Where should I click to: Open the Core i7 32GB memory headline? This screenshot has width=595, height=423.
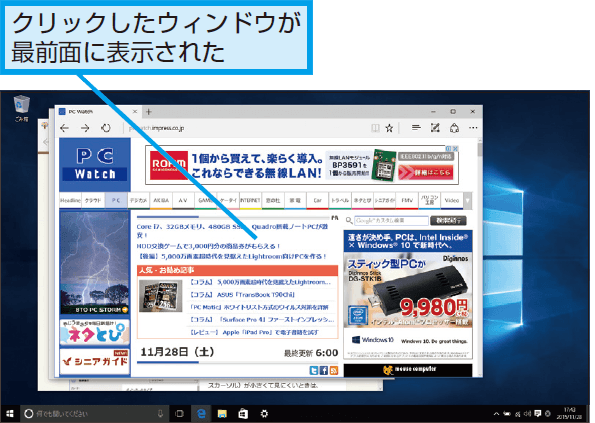232,230
